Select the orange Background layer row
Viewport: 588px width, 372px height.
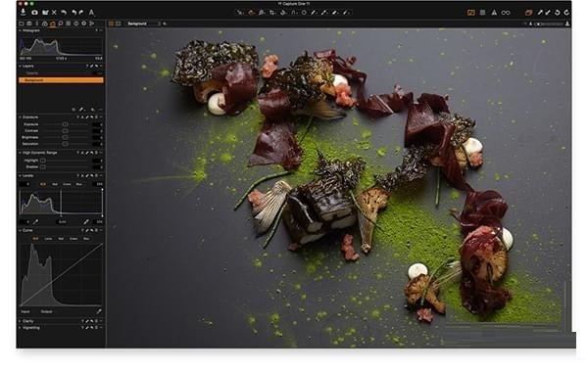tap(61, 80)
